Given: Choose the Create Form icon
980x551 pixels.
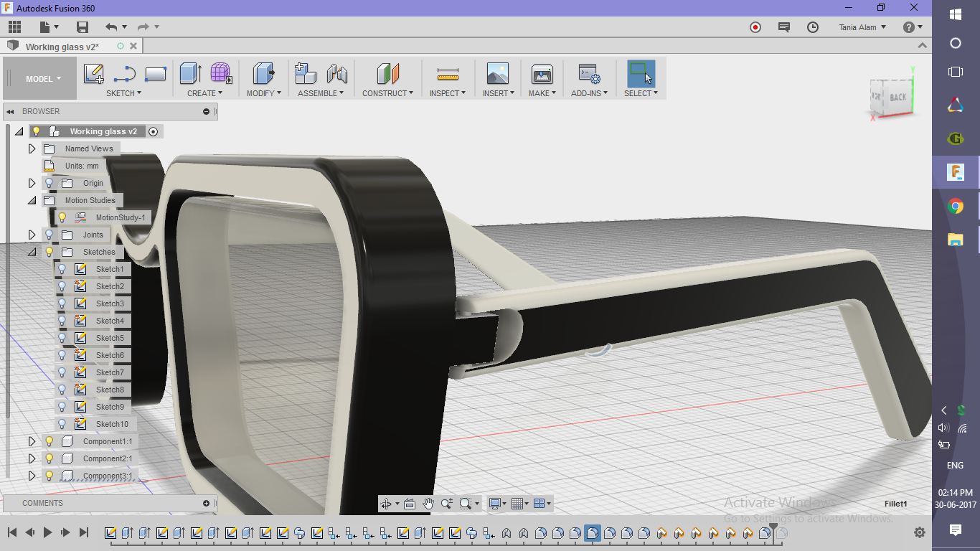Looking at the screenshot, I should (x=221, y=74).
